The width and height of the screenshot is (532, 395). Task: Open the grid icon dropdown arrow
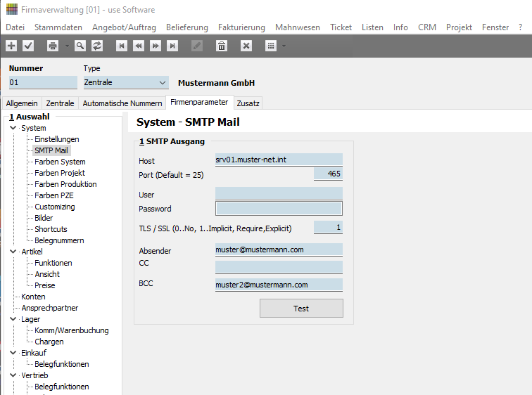click(284, 46)
